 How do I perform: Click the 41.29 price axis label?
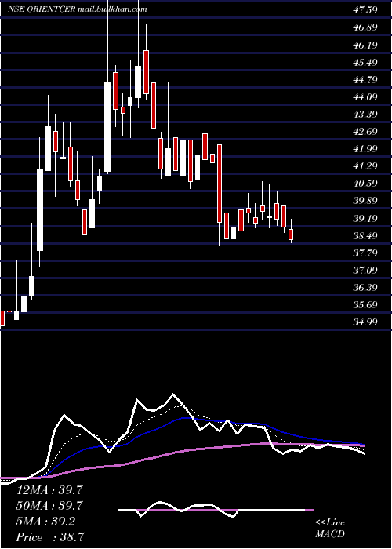pos(365,165)
